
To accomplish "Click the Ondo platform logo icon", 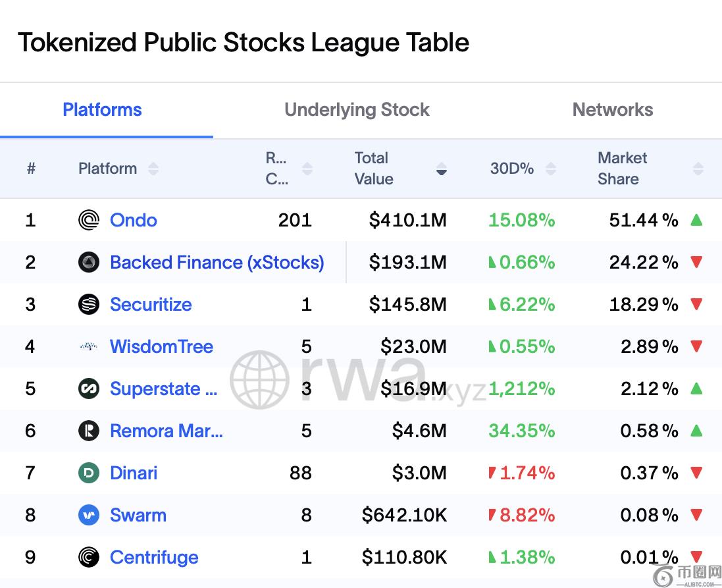I will [x=89, y=220].
